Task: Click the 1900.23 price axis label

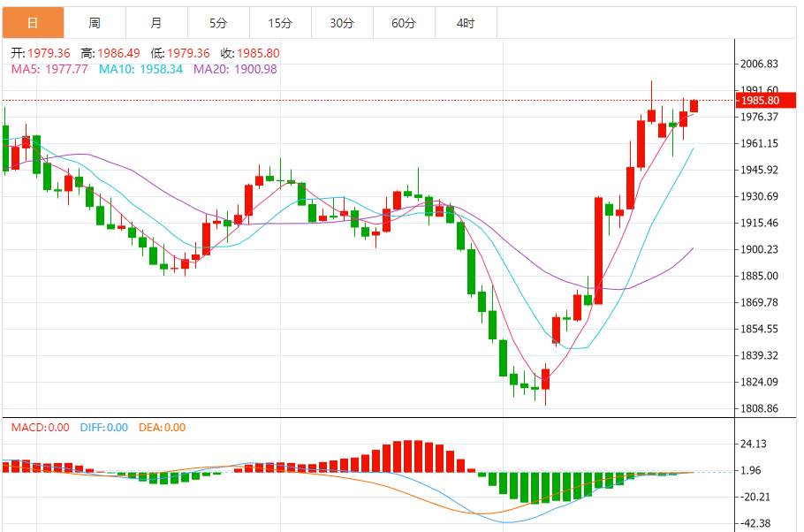Action: coord(760,249)
